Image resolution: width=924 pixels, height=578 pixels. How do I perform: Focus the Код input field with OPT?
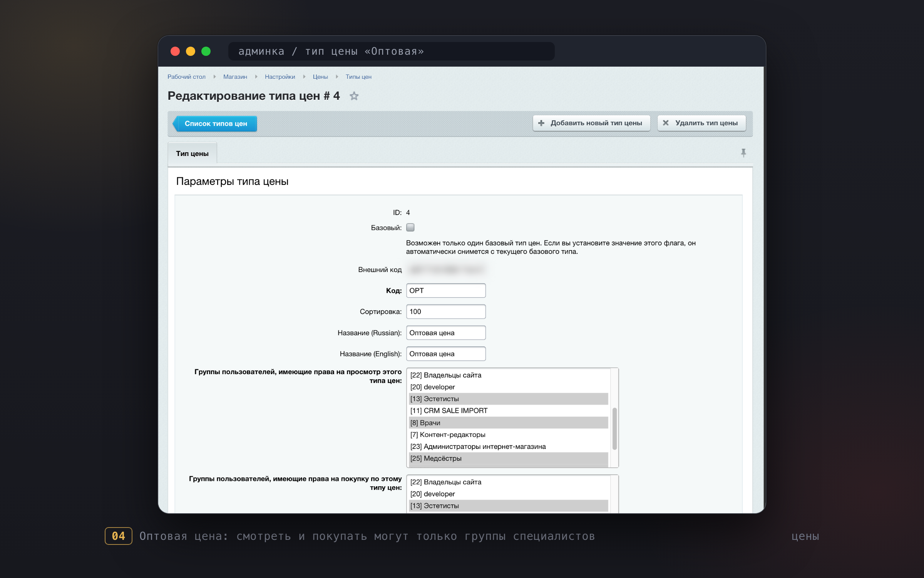pos(446,291)
